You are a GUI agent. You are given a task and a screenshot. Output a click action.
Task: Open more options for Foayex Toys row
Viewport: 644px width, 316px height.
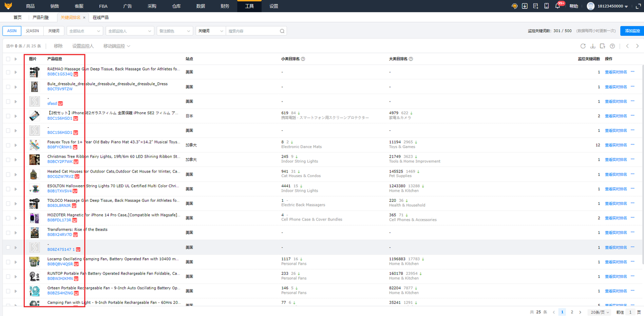[x=632, y=145]
